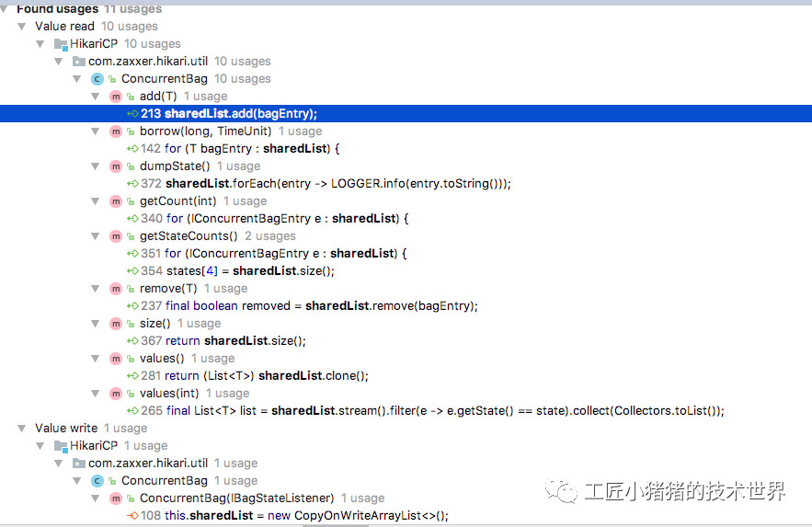Click method icon beside dumpState()
Viewport: 812px width, 527px height.
[116, 166]
